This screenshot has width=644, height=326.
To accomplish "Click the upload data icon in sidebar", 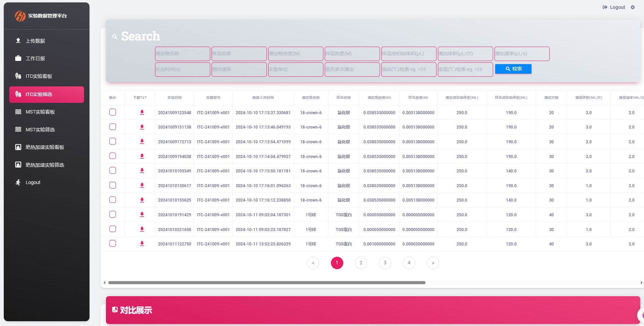I will pyautogui.click(x=18, y=41).
